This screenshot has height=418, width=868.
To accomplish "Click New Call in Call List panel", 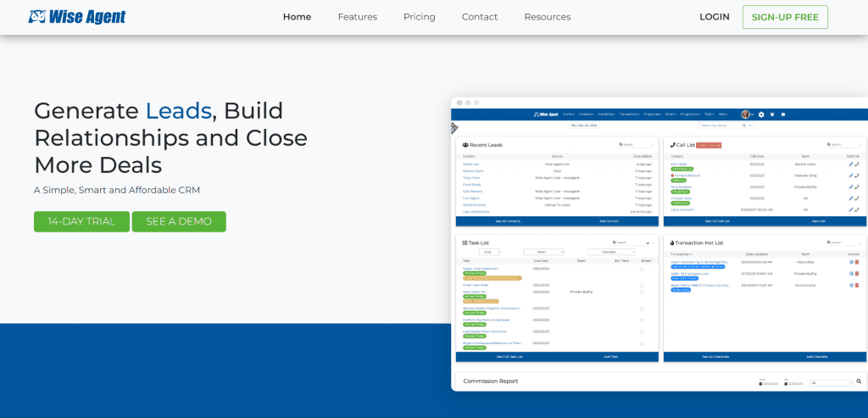I will (x=818, y=221).
